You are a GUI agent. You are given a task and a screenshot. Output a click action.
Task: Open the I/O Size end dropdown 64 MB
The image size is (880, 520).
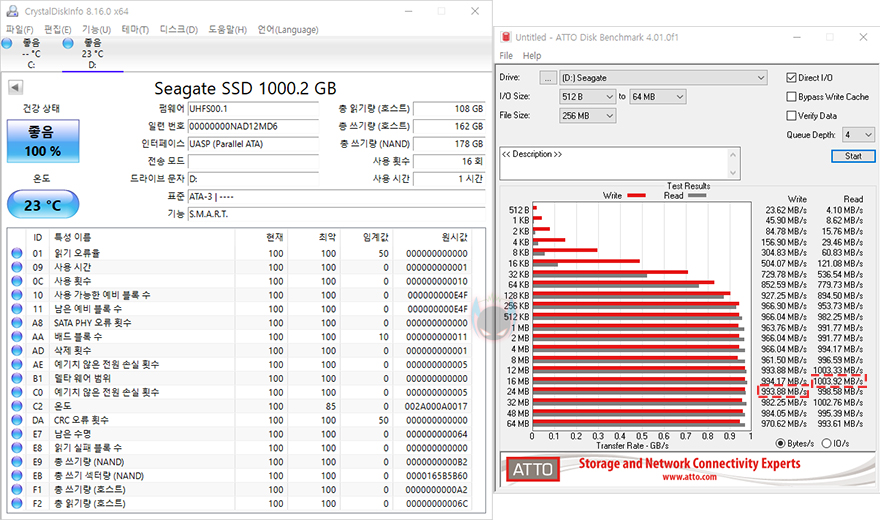[658, 96]
